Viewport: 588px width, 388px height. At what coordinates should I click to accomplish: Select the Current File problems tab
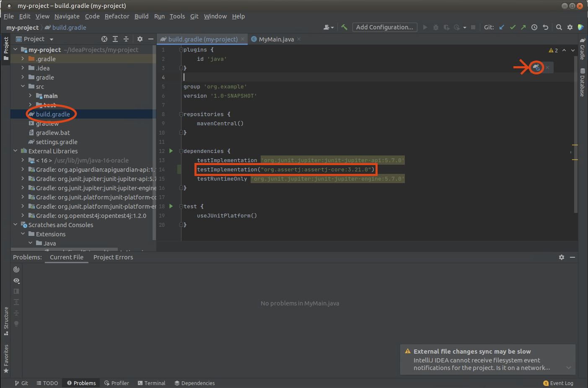(x=67, y=257)
